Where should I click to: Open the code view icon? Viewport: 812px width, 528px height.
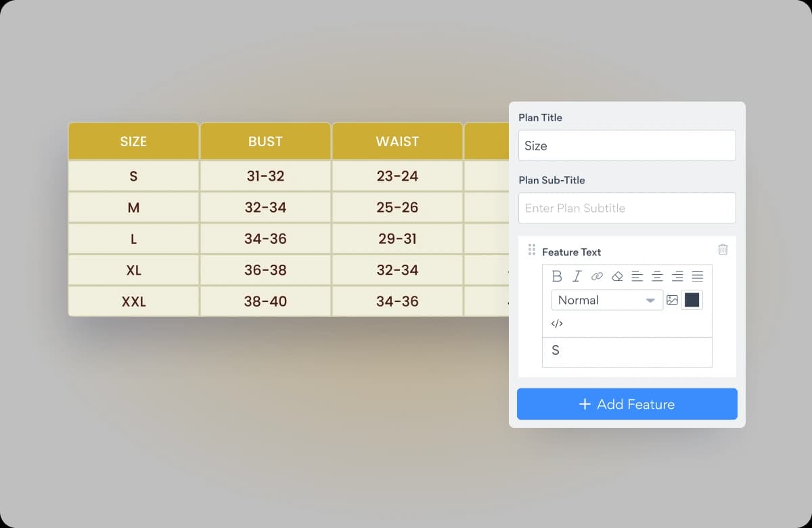557,324
